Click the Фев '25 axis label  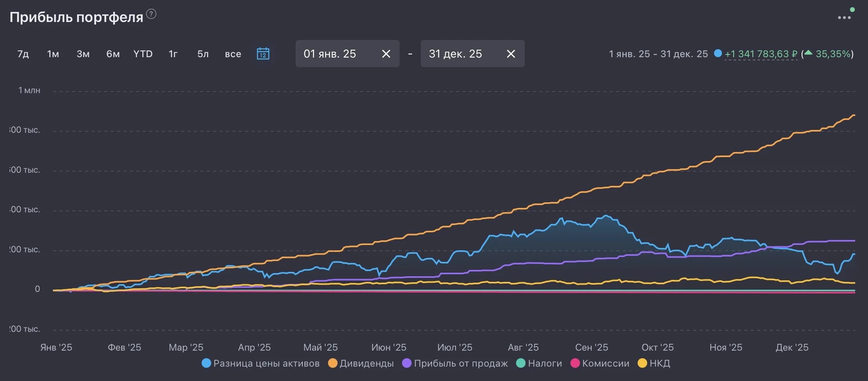(x=124, y=347)
